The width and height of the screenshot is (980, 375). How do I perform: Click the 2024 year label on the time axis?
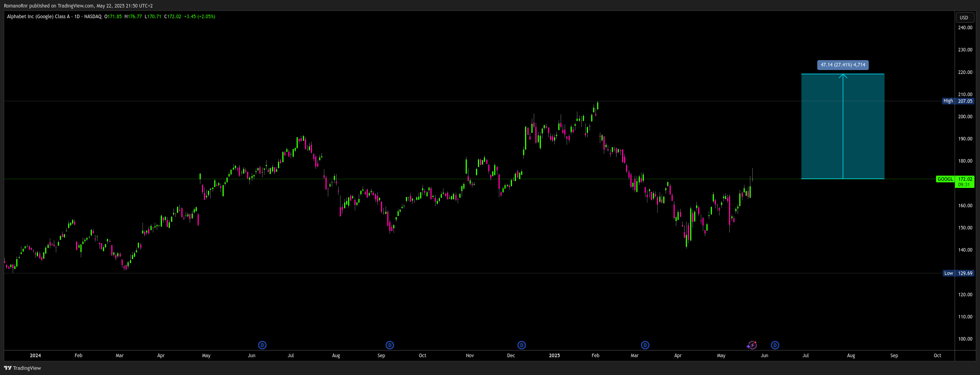[x=35, y=356]
